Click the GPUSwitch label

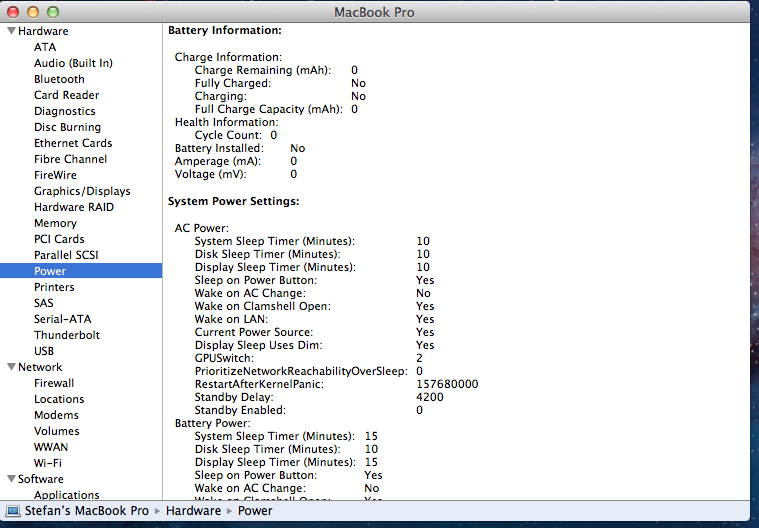pos(224,358)
